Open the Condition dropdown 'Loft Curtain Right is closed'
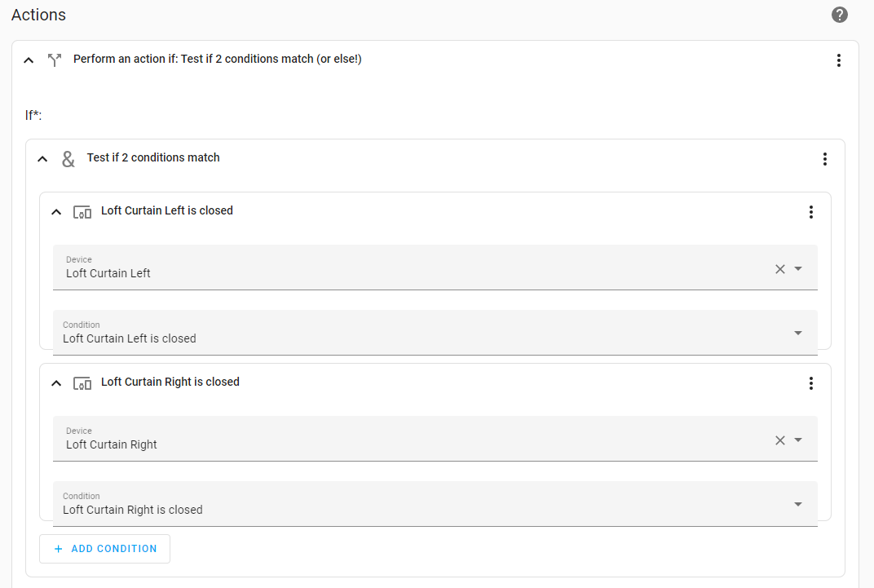The height and width of the screenshot is (588, 874). point(798,504)
